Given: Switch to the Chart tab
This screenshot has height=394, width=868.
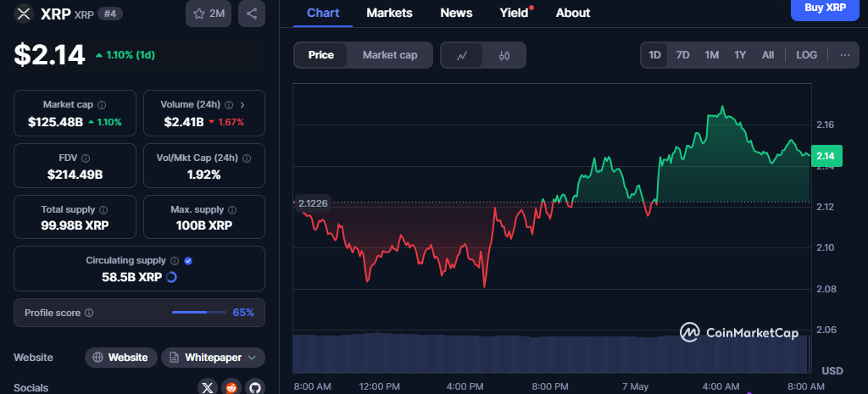Looking at the screenshot, I should coord(323,13).
